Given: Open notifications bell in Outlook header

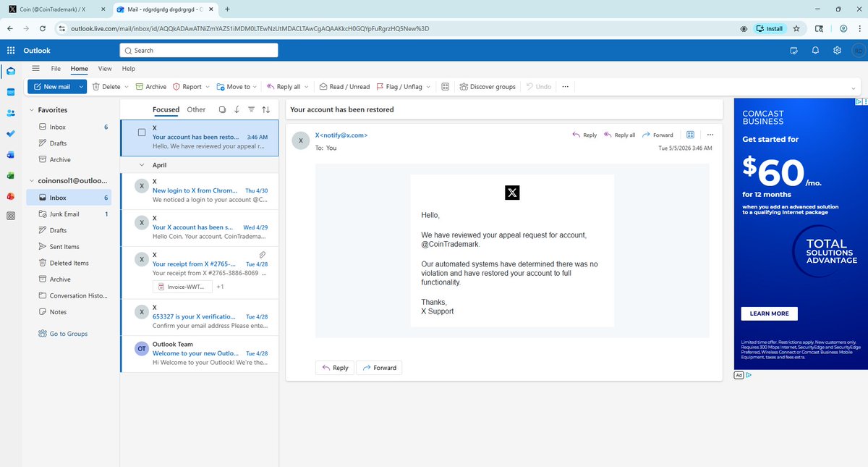Looking at the screenshot, I should [x=815, y=51].
